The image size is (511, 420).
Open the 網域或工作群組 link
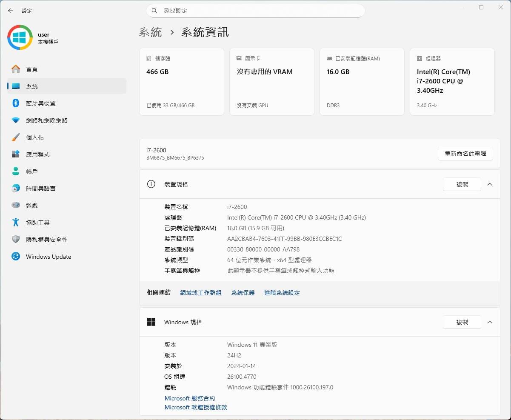pyautogui.click(x=201, y=293)
